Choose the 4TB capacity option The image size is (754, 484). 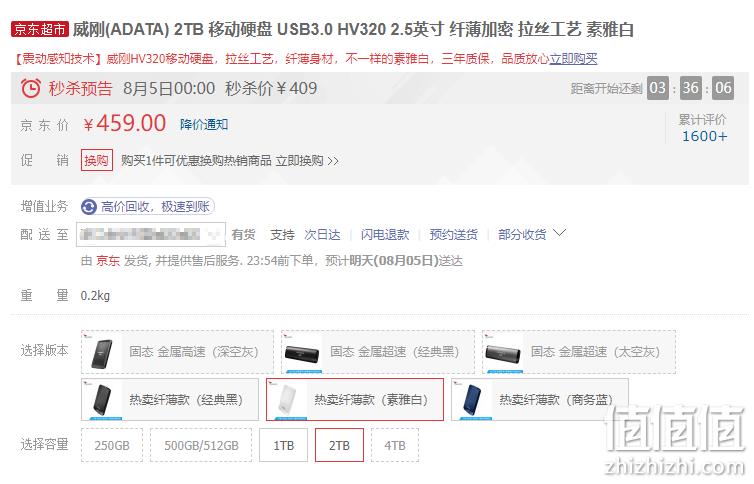395,445
